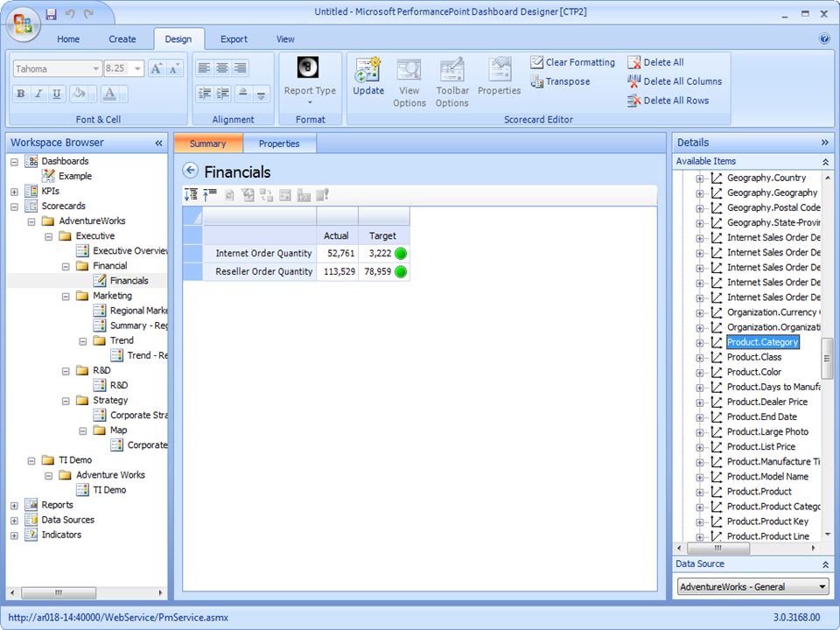The height and width of the screenshot is (630, 840).
Task: Toggle Underline formatting
Action: pos(57,94)
